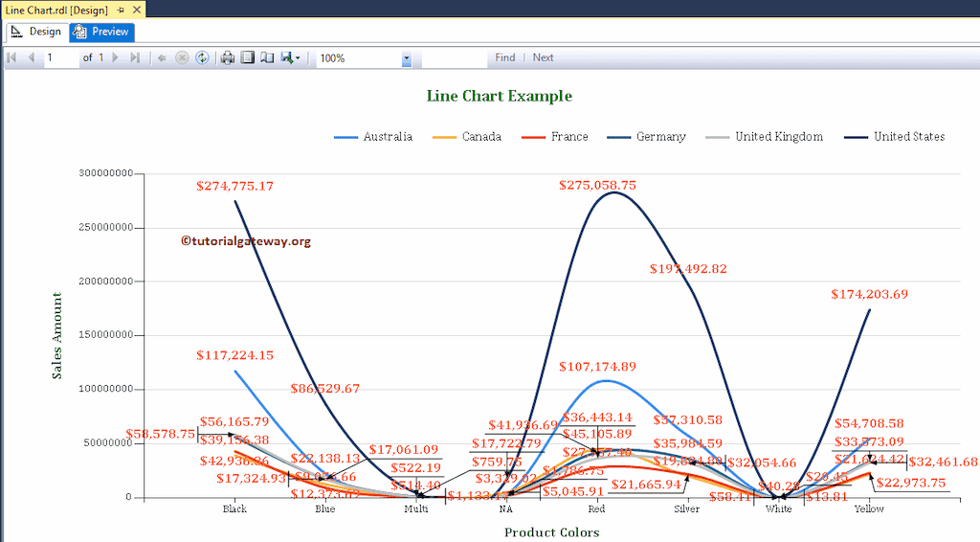Go to the next report page

pos(115,57)
